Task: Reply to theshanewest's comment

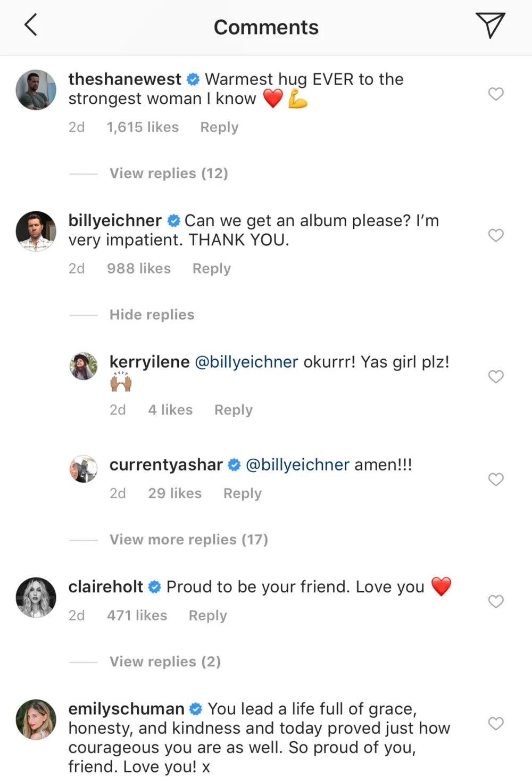Action: click(x=219, y=127)
